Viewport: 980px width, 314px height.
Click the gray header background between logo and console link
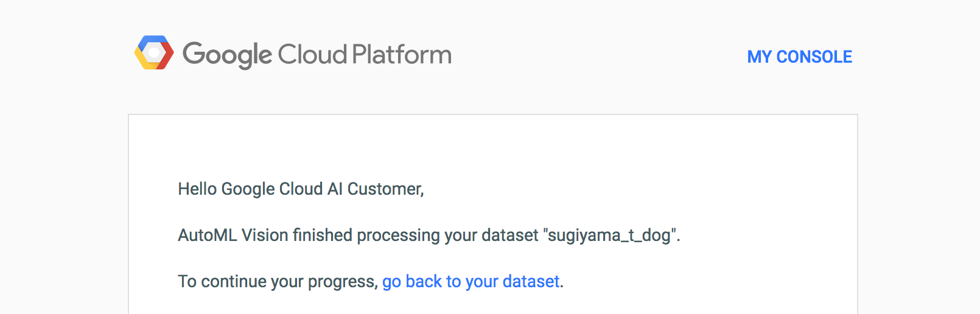[597, 55]
